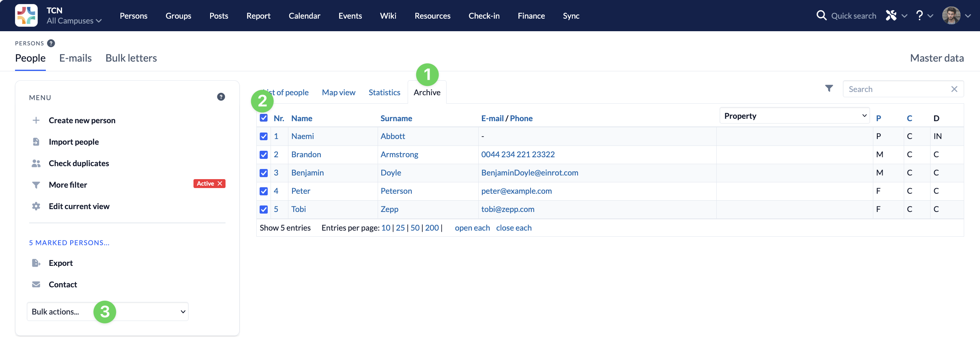This screenshot has width=980, height=338.
Task: Click into the Search input field
Action: pos(898,89)
